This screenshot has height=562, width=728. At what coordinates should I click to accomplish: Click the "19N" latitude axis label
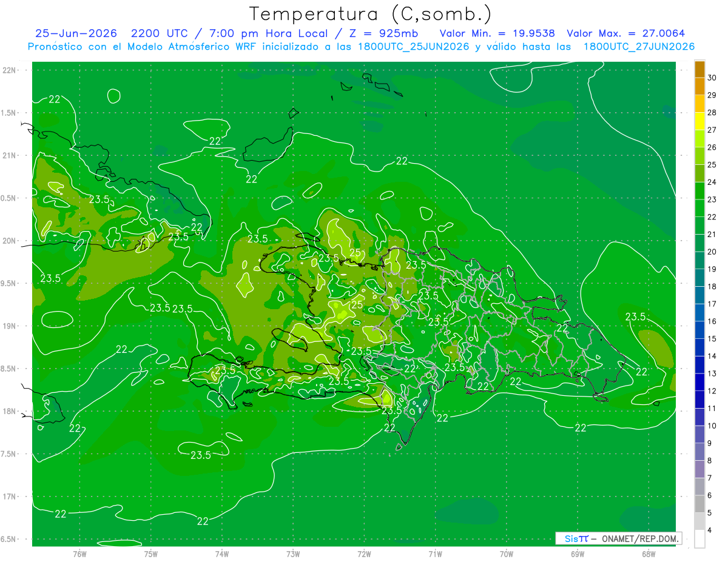click(10, 326)
